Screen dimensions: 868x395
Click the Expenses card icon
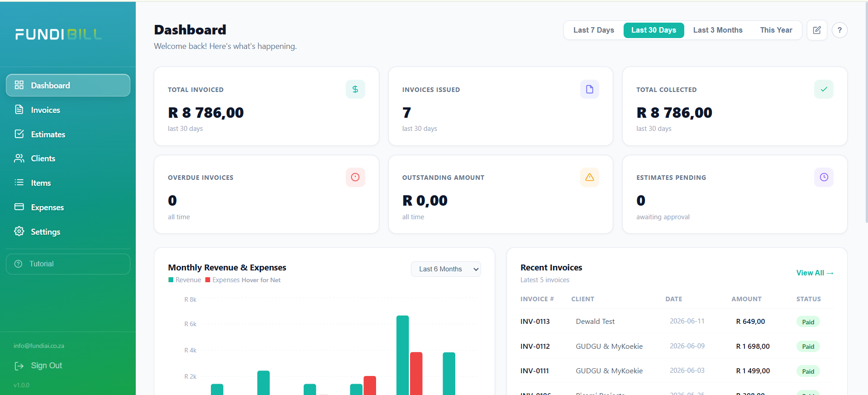click(x=19, y=207)
